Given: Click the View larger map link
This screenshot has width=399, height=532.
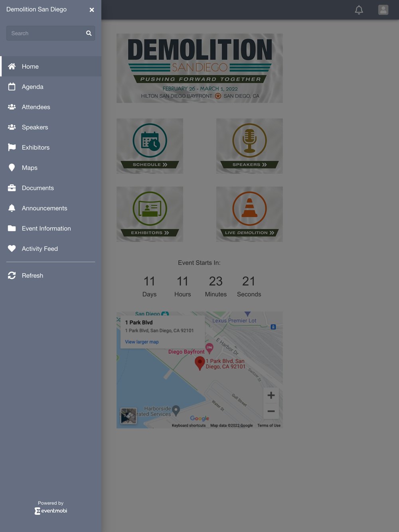Looking at the screenshot, I should pos(142,342).
